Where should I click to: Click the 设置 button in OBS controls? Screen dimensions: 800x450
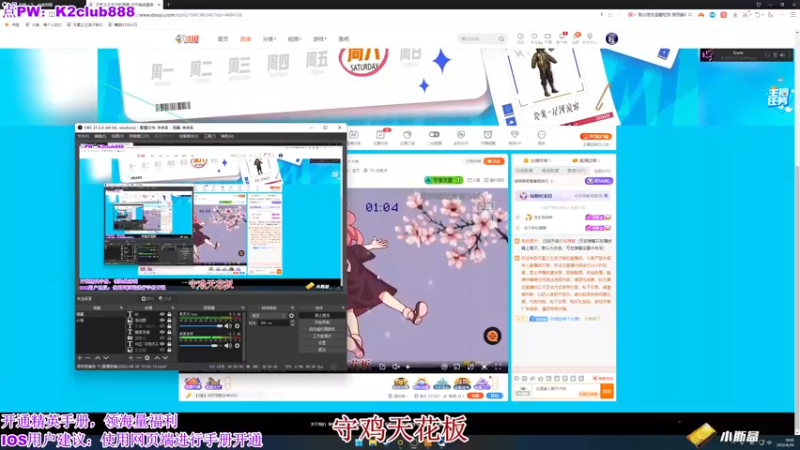[321, 343]
